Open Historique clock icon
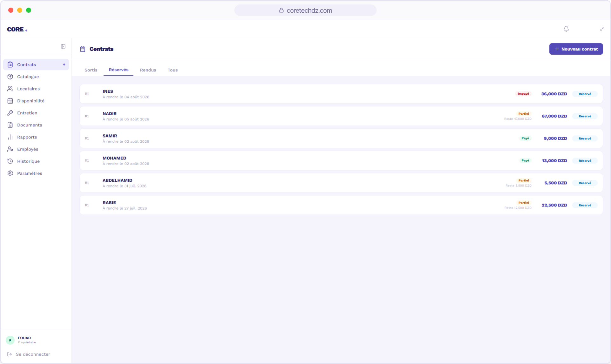 coord(10,161)
